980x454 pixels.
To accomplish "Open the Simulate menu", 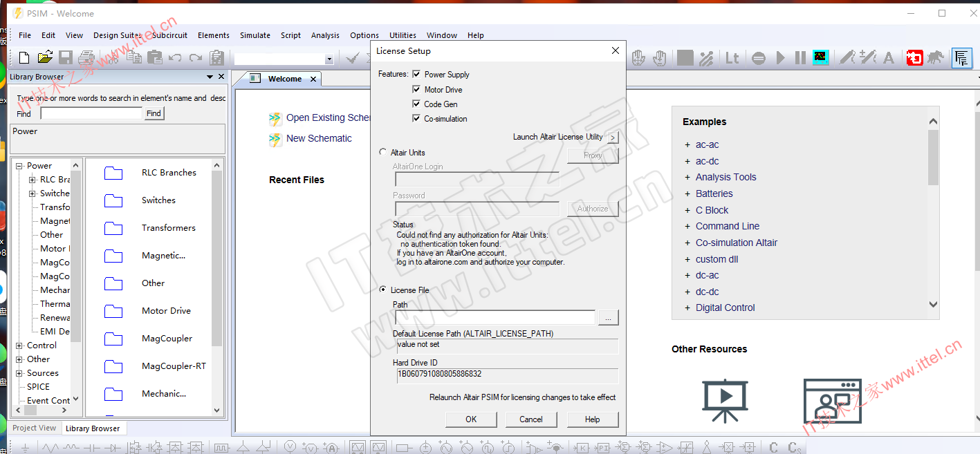I will 255,35.
